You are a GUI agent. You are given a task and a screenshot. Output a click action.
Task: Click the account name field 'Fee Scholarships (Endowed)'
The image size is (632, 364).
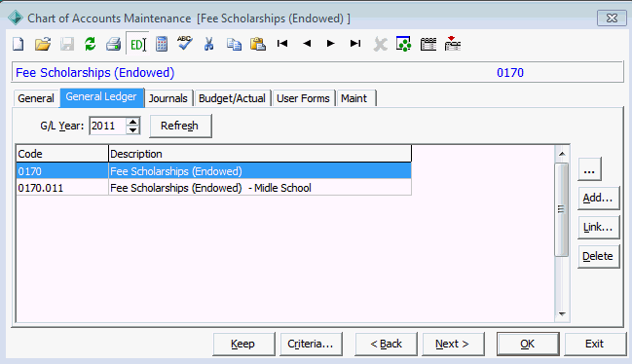click(x=95, y=73)
